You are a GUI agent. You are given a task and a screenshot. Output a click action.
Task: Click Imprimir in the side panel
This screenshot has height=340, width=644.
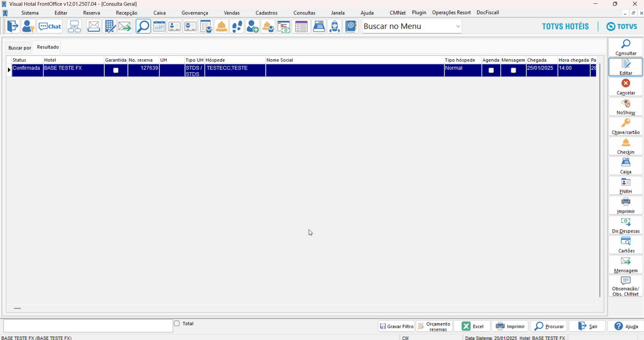click(x=626, y=205)
